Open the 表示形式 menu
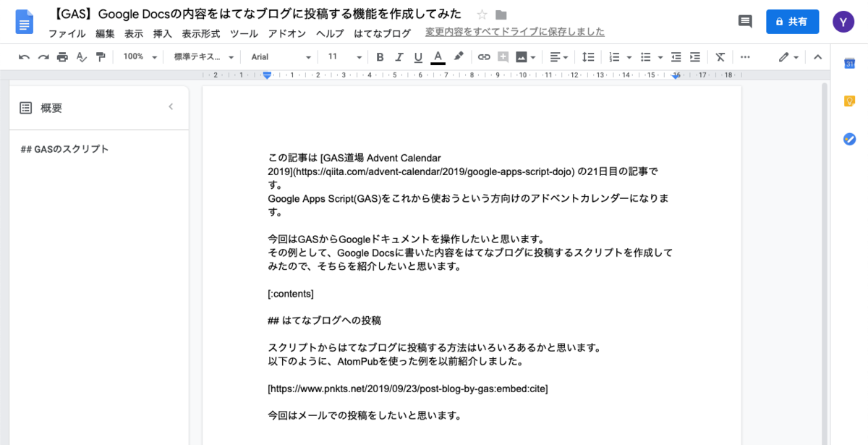This screenshot has width=868, height=445. (201, 33)
